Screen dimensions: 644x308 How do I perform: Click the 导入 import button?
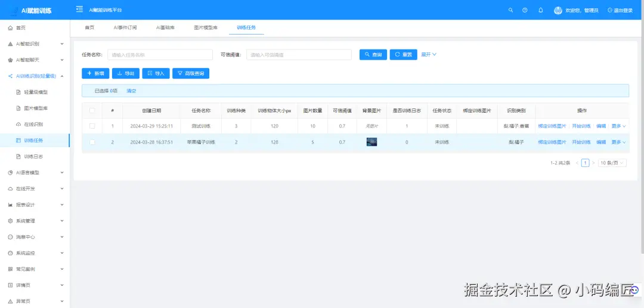(156, 73)
